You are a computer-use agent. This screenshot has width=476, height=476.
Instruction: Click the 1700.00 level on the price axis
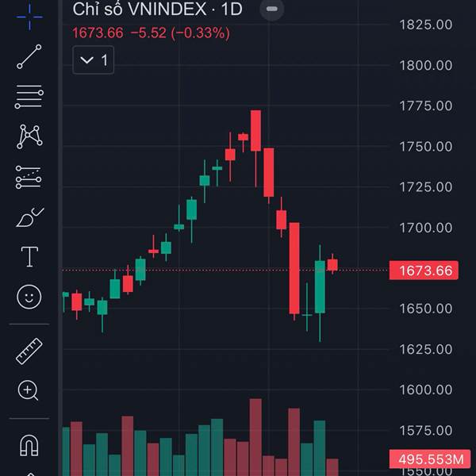tap(425, 228)
